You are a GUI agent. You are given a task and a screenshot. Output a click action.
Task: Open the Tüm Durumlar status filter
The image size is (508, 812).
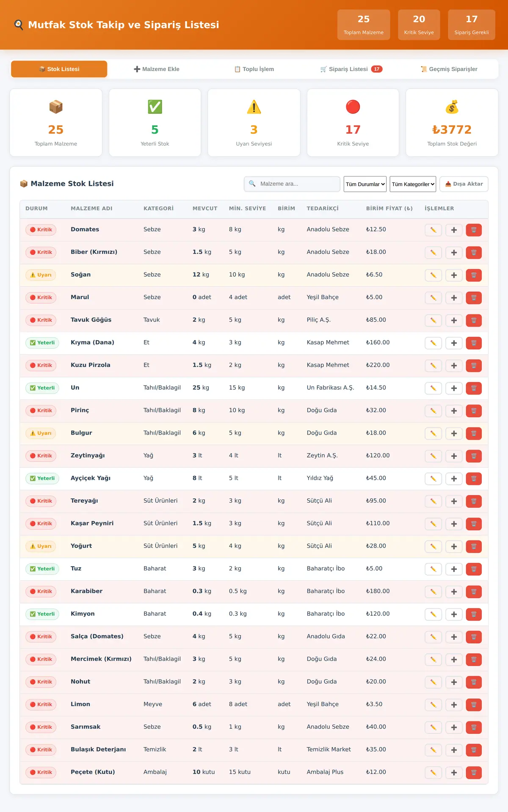pos(365,184)
